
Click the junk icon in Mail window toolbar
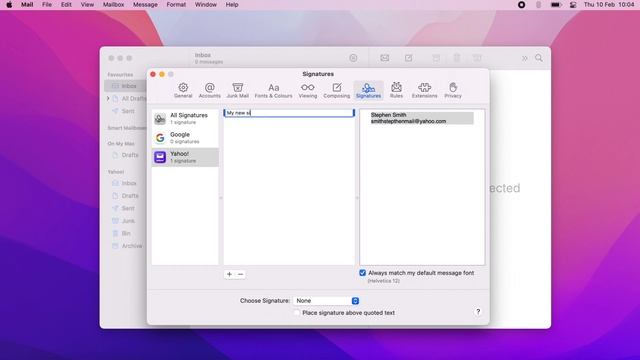click(x=477, y=58)
